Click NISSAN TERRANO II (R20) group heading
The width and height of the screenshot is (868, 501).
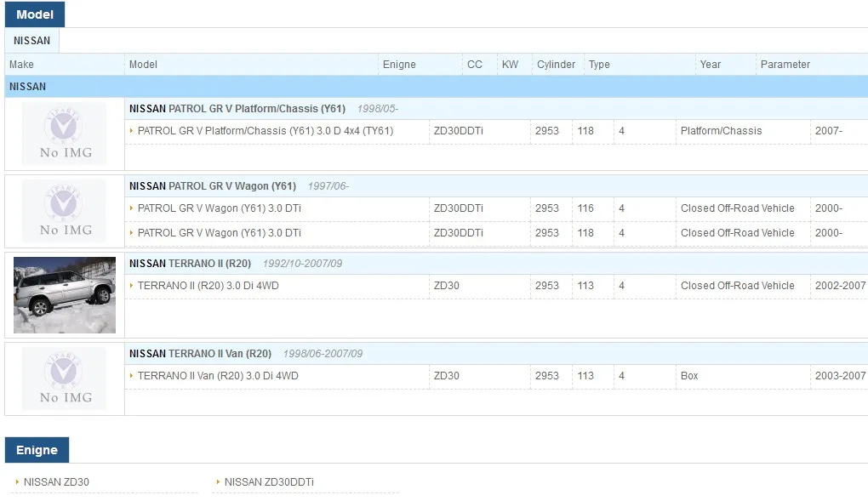(x=190, y=264)
